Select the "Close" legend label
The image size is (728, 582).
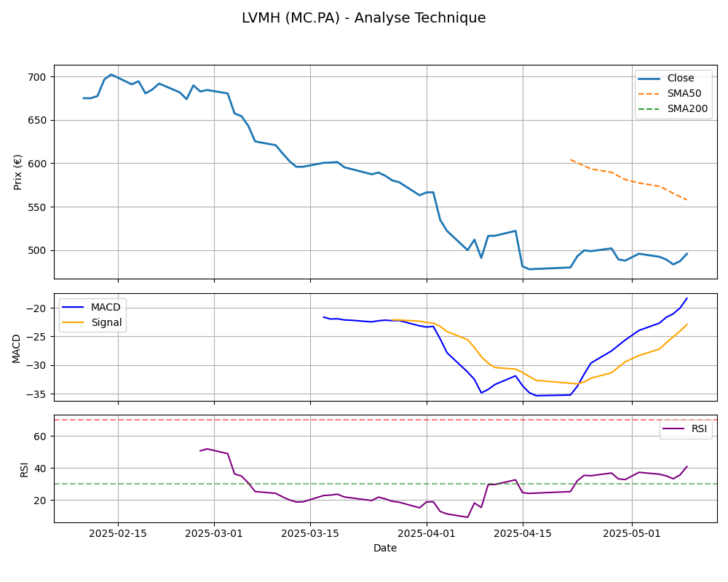pyautogui.click(x=681, y=78)
